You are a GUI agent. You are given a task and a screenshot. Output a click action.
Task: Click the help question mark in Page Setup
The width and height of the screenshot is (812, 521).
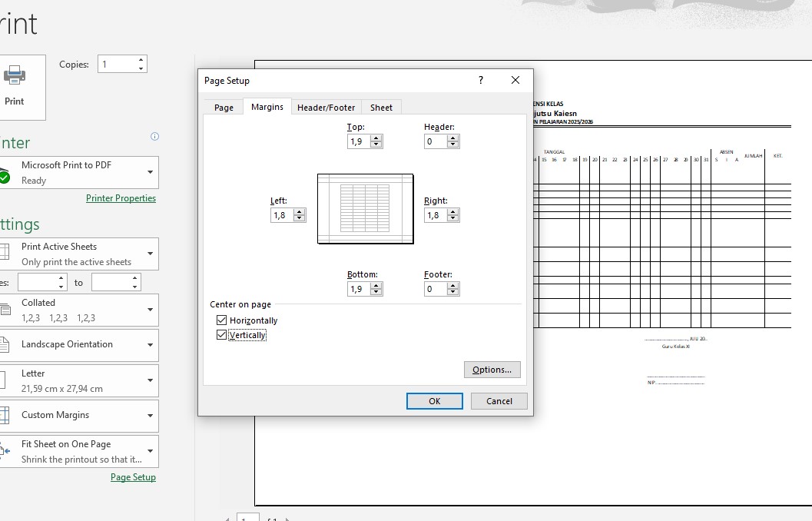pos(480,80)
